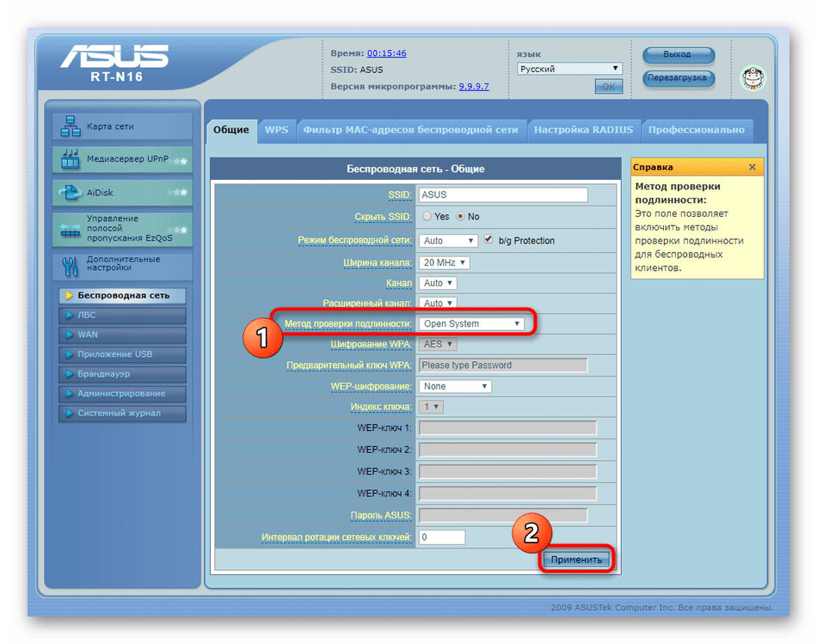Toggle the b/g Protection checkbox
This screenshot has width=817, height=644.
tap(488, 239)
